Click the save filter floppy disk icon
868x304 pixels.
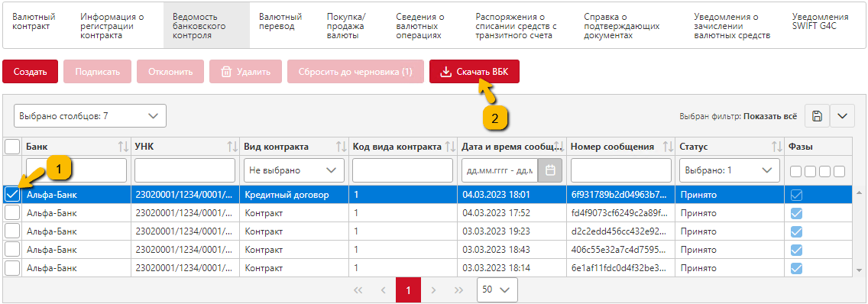click(817, 116)
